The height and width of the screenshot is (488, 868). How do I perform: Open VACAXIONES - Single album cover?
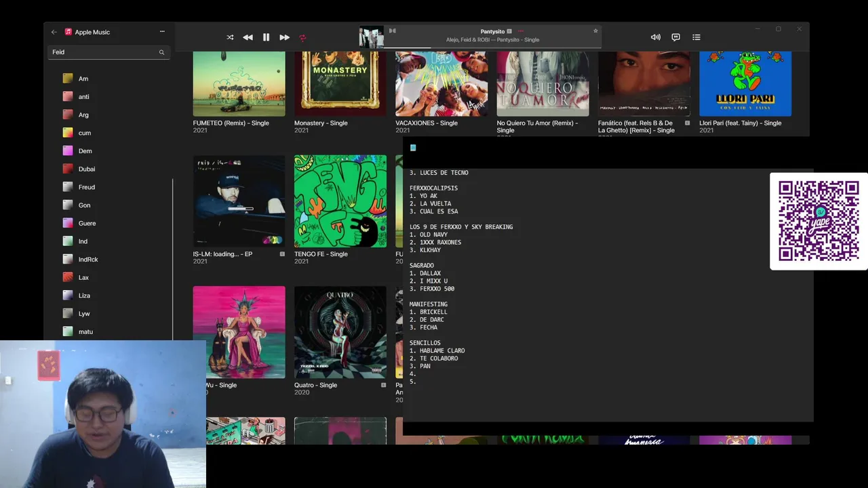441,83
